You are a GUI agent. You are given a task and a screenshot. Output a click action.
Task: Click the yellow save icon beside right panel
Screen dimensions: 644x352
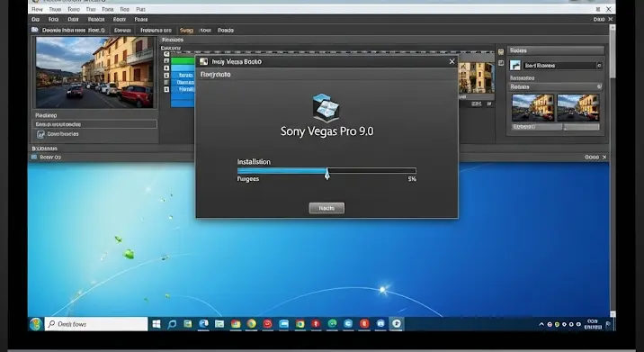(x=501, y=52)
